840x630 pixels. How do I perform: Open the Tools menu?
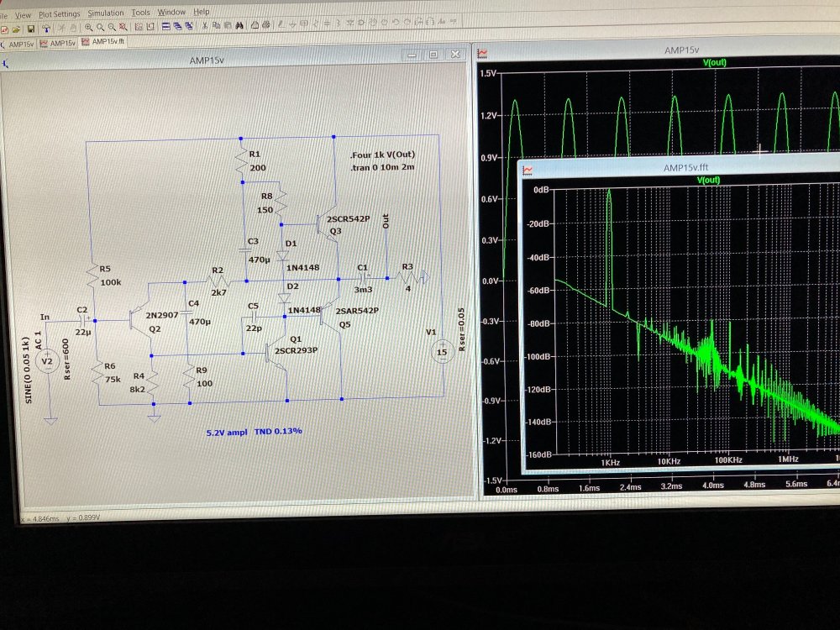(x=140, y=13)
